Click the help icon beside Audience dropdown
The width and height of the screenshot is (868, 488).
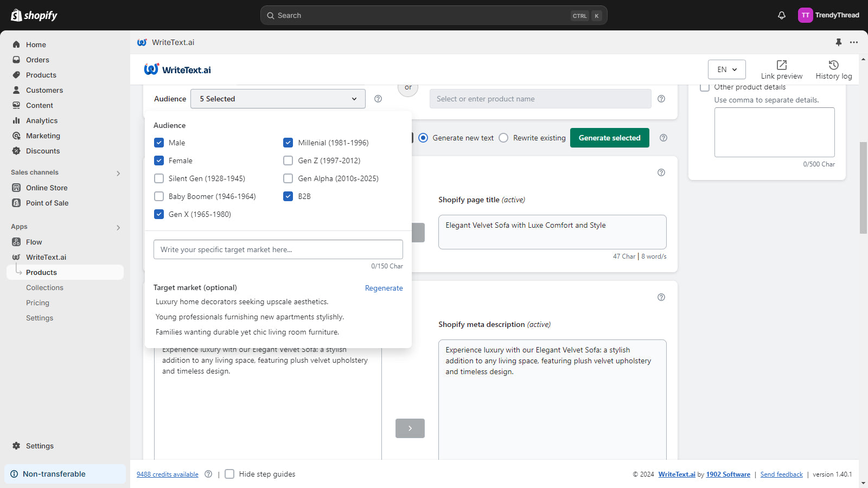point(378,99)
